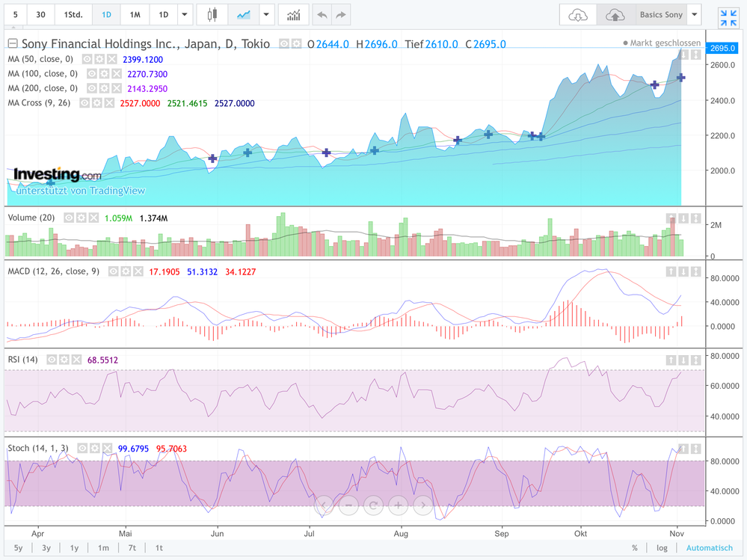The width and height of the screenshot is (747, 560).
Task: Hide the MACD indicator with eye icon
Action: click(x=113, y=271)
